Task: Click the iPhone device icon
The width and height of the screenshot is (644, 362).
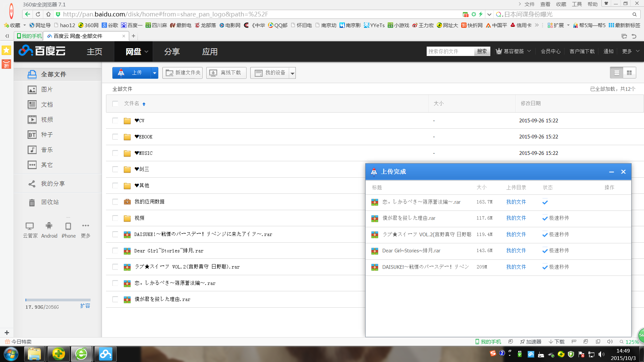Action: pos(68,226)
